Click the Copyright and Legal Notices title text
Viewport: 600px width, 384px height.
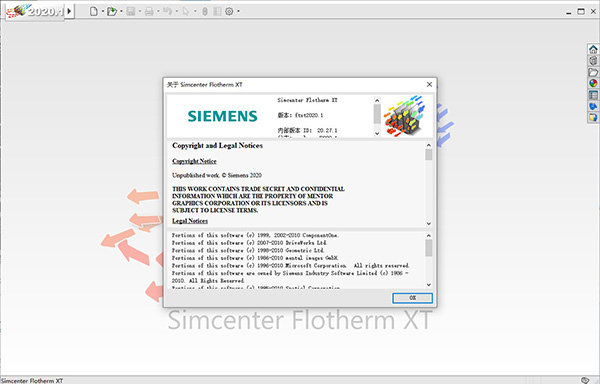pyautogui.click(x=217, y=145)
